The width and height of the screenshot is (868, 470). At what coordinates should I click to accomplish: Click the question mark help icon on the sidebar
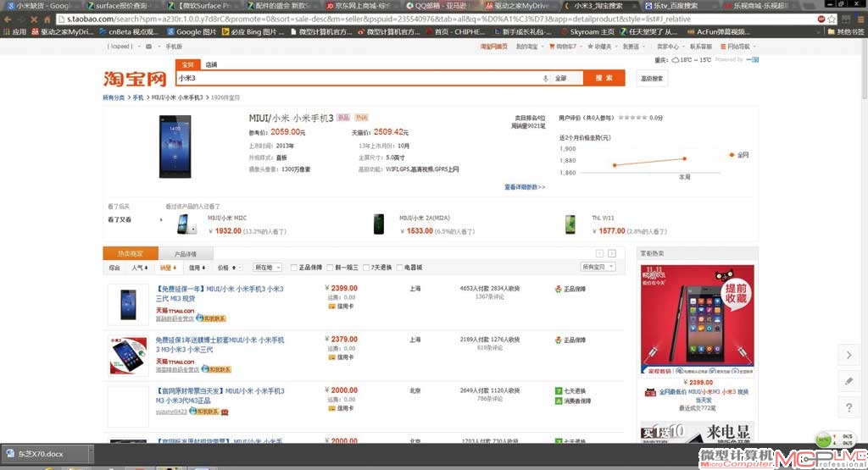(x=849, y=407)
